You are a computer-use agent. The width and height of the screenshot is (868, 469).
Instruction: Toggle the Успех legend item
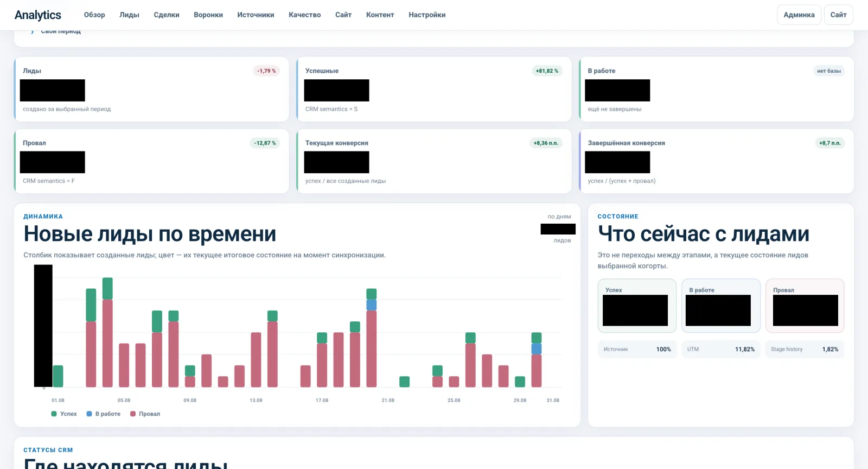[x=64, y=414]
